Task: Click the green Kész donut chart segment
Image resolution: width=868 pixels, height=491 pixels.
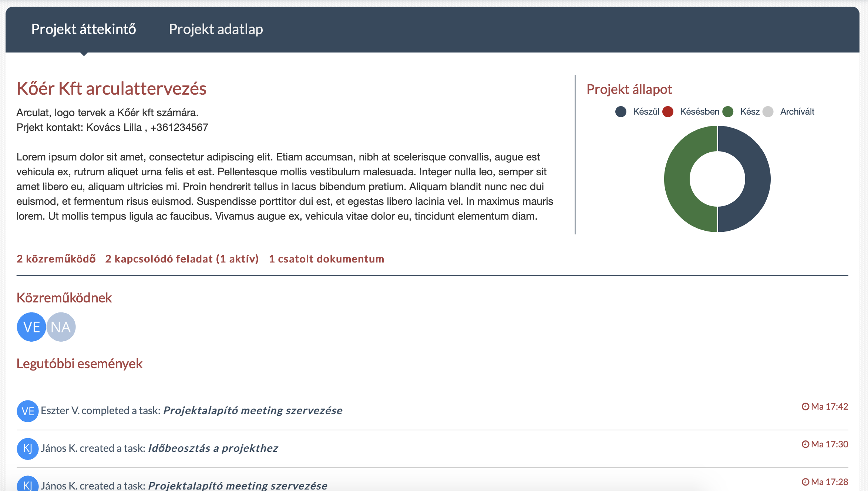Action: tap(677, 179)
